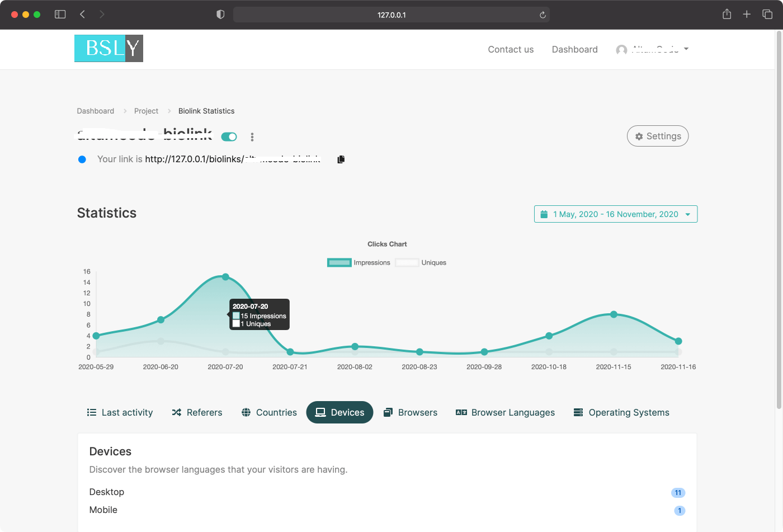
Task: Open the Browser Languages tab
Action: coord(505,412)
